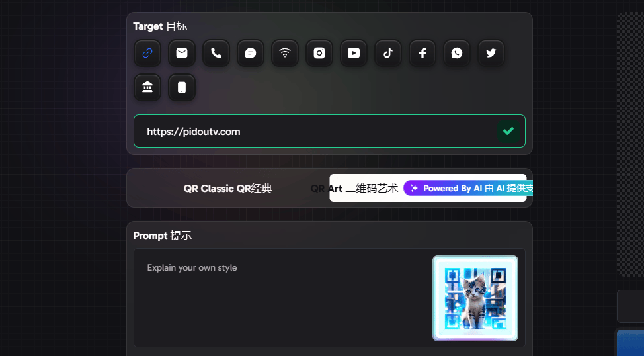This screenshot has height=356, width=644.
Task: Pick the SMS message target icon
Action: (x=251, y=53)
